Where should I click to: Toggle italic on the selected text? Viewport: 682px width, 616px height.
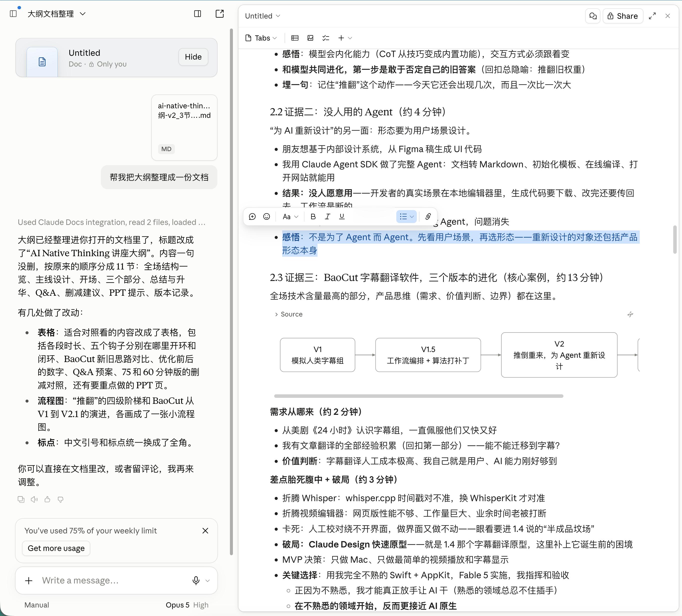tap(327, 216)
